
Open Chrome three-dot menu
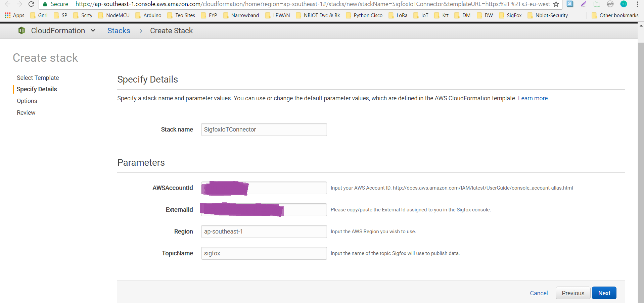(637, 4)
